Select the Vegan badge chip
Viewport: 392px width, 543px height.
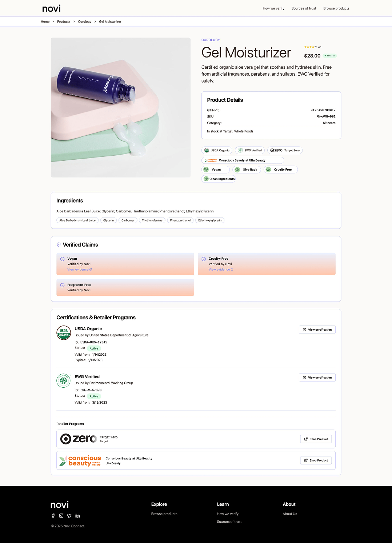tap(216, 169)
